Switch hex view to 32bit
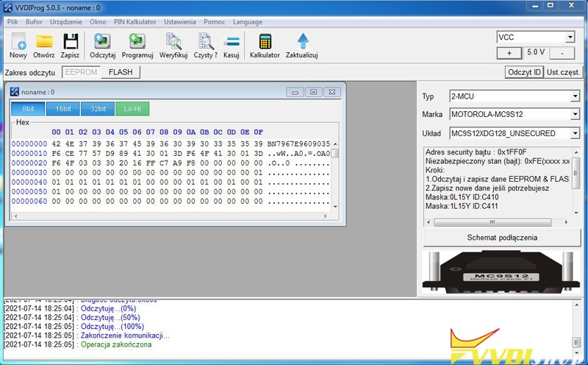Screen dimensions: 588x365 pyautogui.click(x=98, y=109)
